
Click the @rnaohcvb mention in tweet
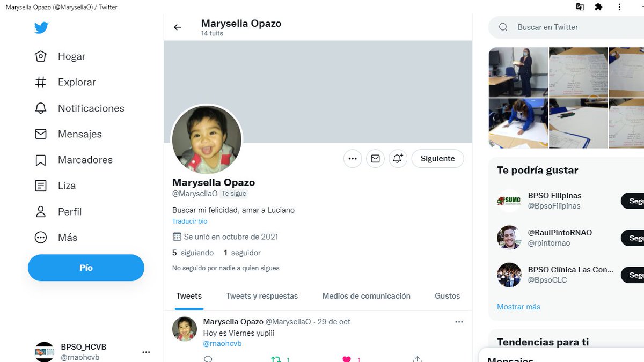(222, 343)
